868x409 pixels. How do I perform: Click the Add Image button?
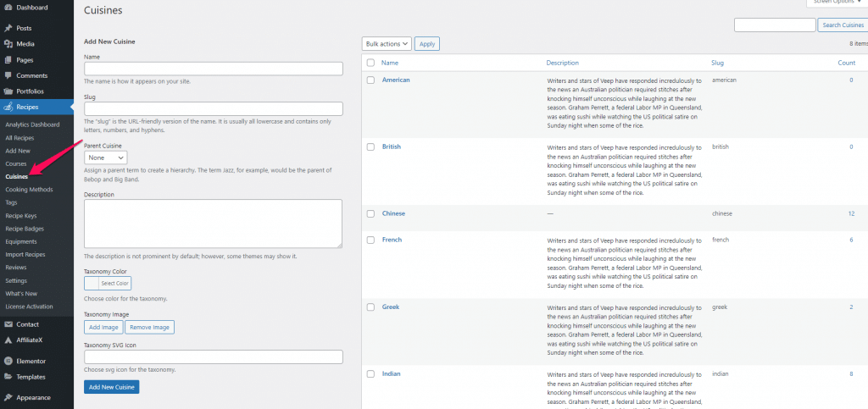tap(103, 327)
